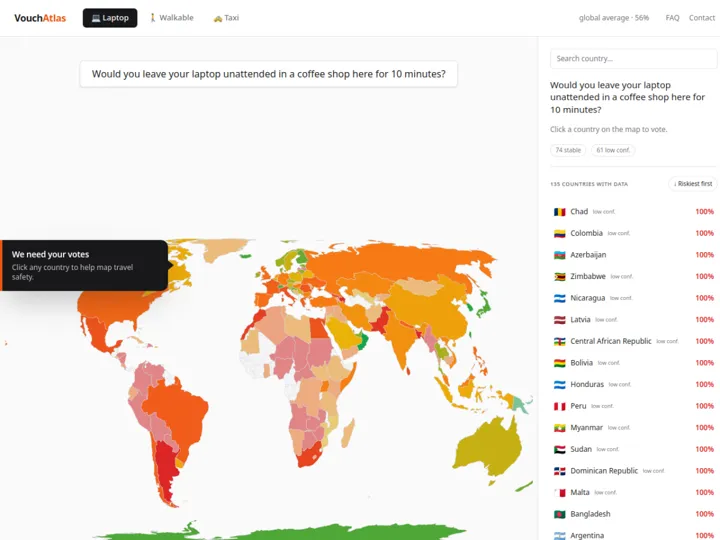
Task: Click the Bangladesh flag icon
Action: pos(559,514)
